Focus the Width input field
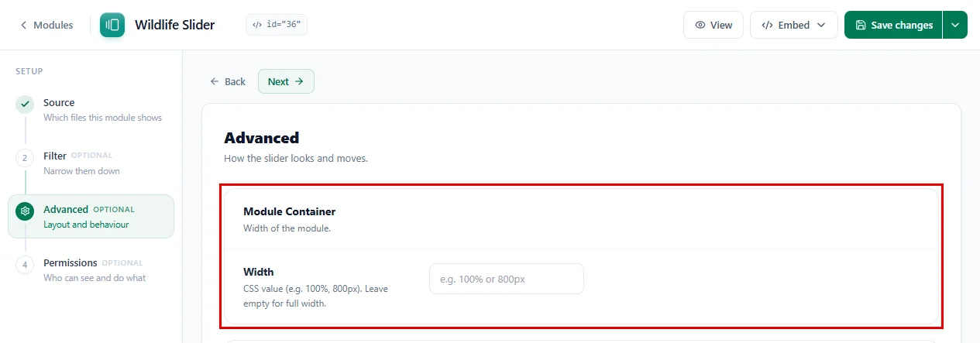The height and width of the screenshot is (343, 980). (507, 279)
